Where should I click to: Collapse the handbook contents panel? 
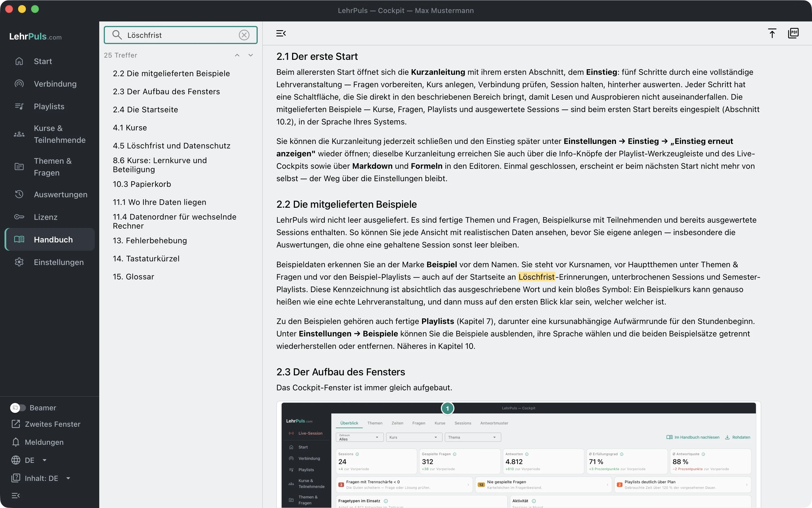[x=281, y=33]
